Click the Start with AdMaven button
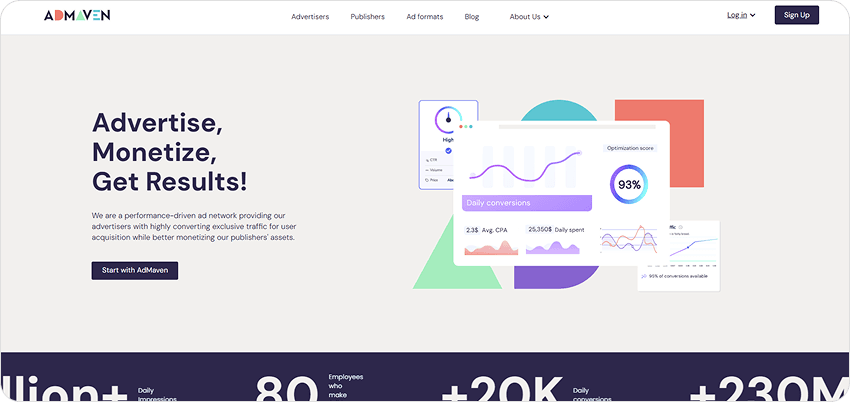 tap(134, 271)
